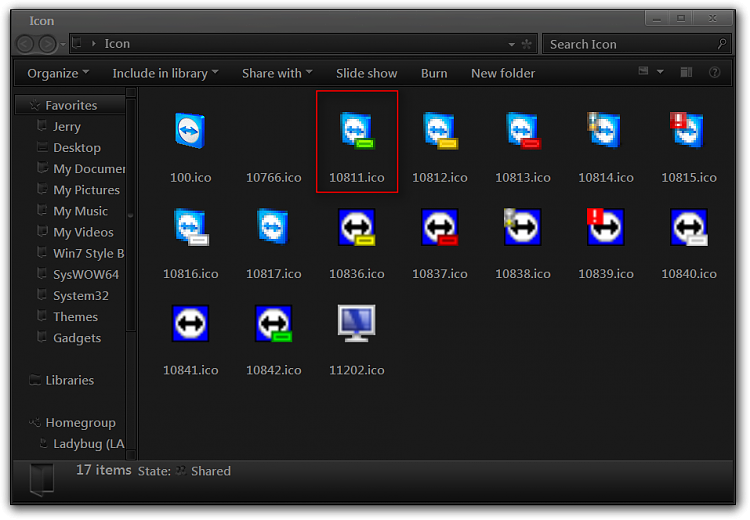Open My Music in Favorites
750x520 pixels.
coord(80,211)
